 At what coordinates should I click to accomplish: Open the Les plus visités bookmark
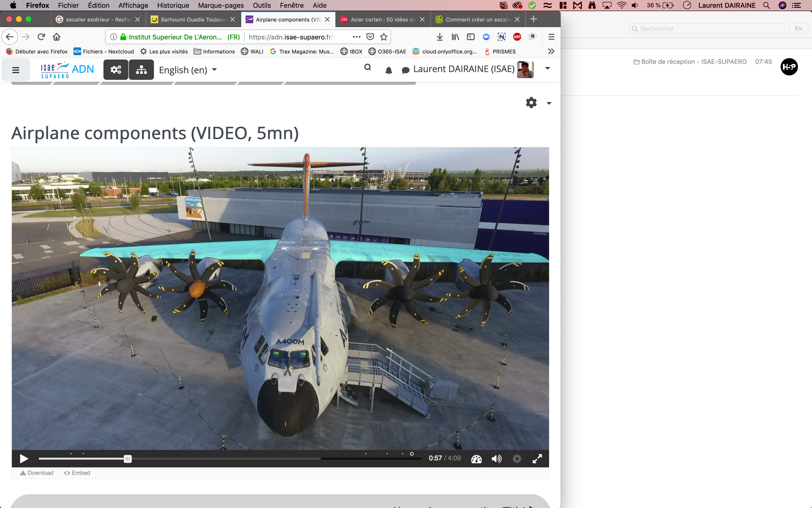point(164,51)
